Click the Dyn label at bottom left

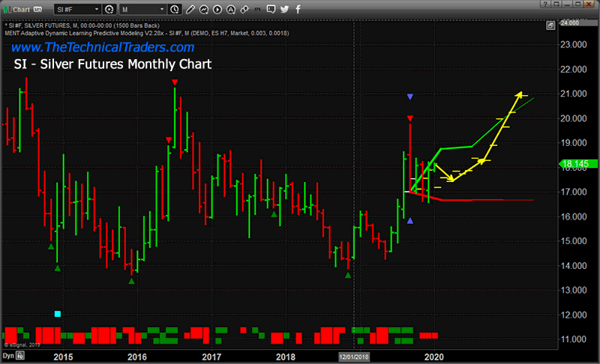(8, 356)
